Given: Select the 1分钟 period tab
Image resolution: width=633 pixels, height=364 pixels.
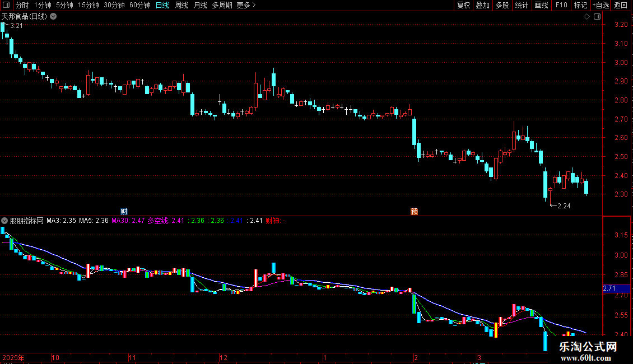Looking at the screenshot, I should [x=43, y=5].
